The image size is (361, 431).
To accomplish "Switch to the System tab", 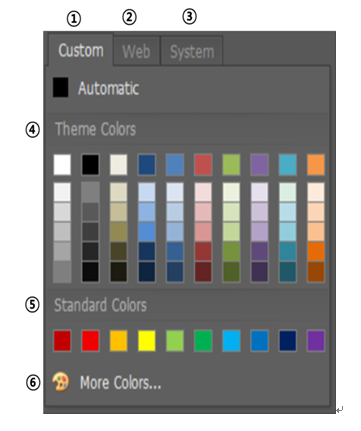I will (192, 51).
